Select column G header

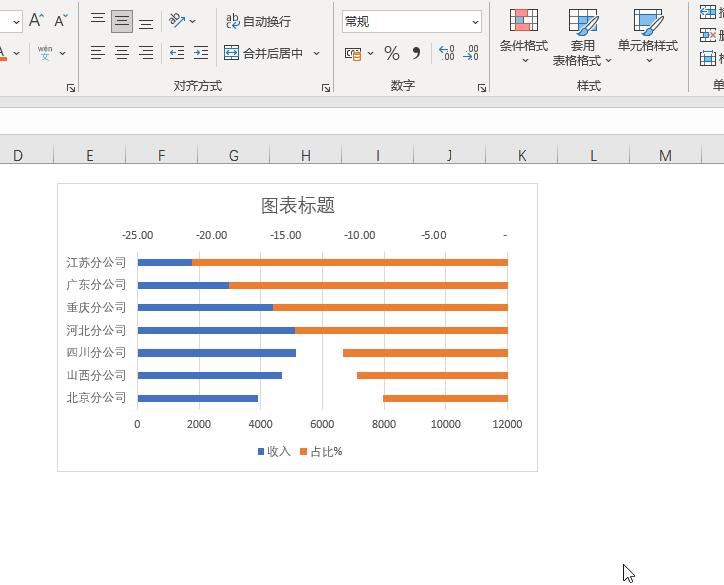coord(234,156)
